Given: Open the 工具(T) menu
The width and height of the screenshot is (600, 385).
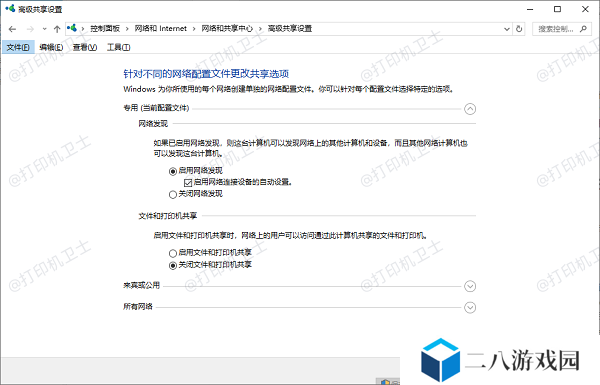Looking at the screenshot, I should (x=119, y=47).
